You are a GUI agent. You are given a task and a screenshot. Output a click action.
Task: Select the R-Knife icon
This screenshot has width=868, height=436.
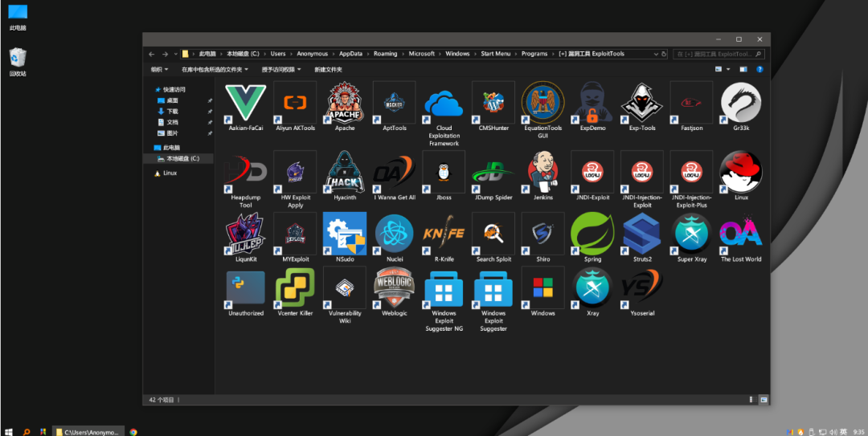tap(444, 234)
